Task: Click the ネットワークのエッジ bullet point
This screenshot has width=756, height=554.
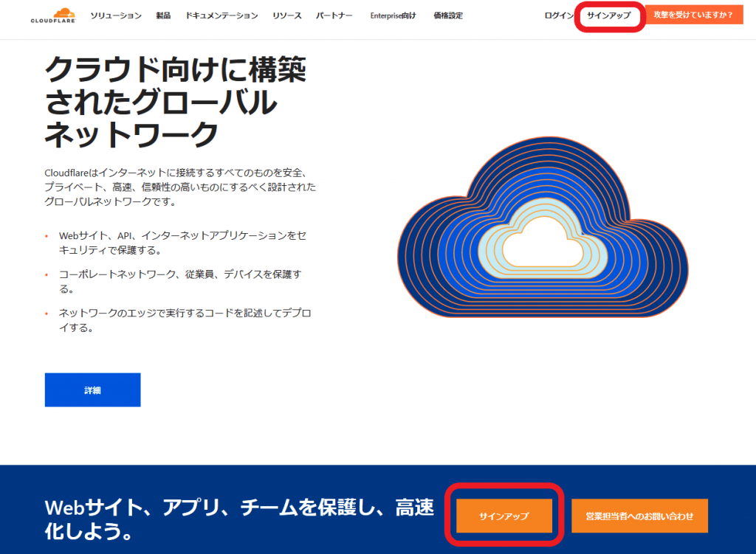Action: click(185, 320)
